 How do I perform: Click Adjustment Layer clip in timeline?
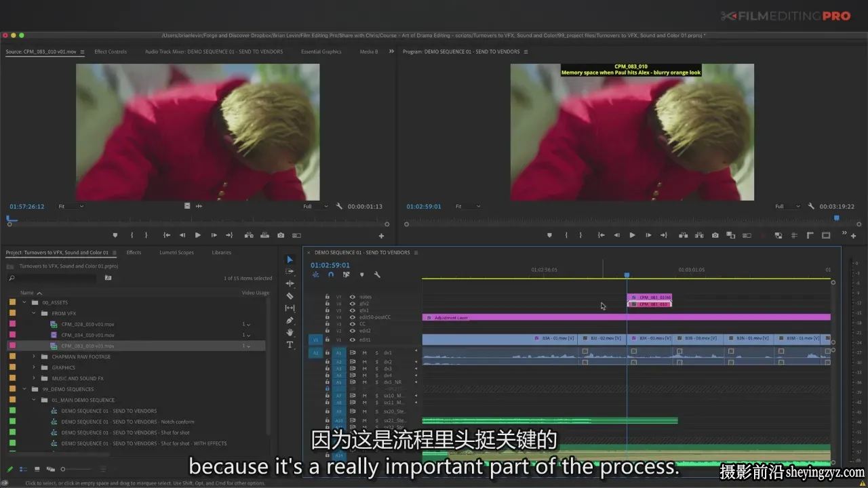point(626,317)
